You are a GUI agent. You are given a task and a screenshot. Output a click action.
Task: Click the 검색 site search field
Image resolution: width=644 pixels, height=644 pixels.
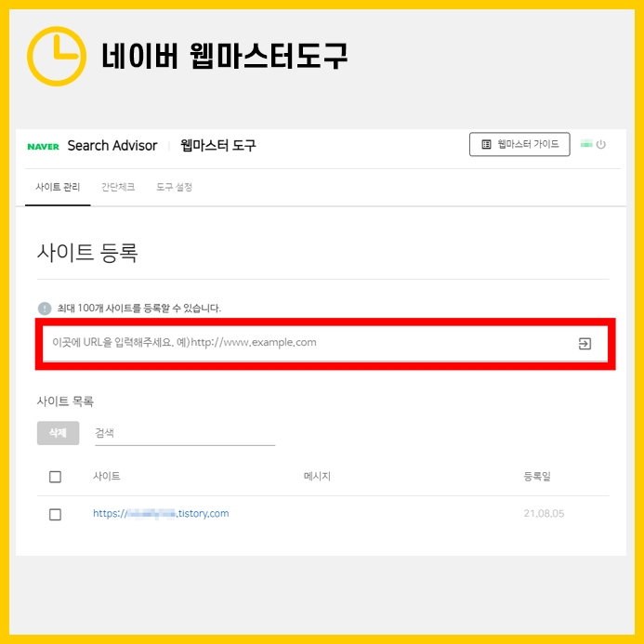coord(185,434)
